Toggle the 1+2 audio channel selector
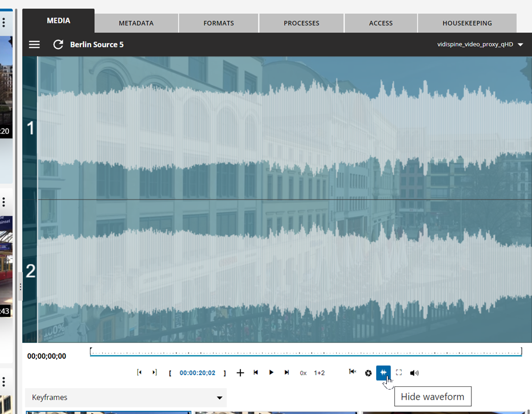532x414 pixels. (319, 373)
